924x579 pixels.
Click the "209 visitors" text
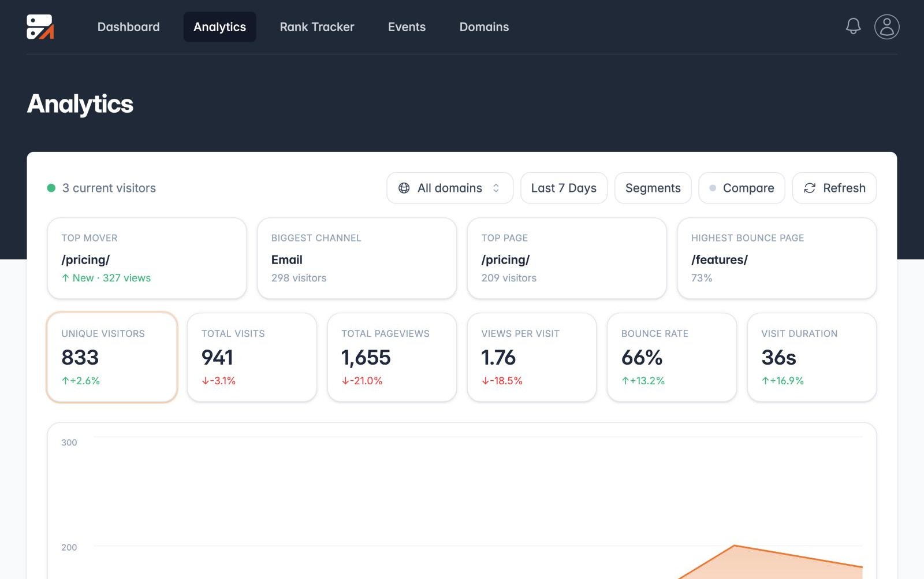click(x=509, y=278)
